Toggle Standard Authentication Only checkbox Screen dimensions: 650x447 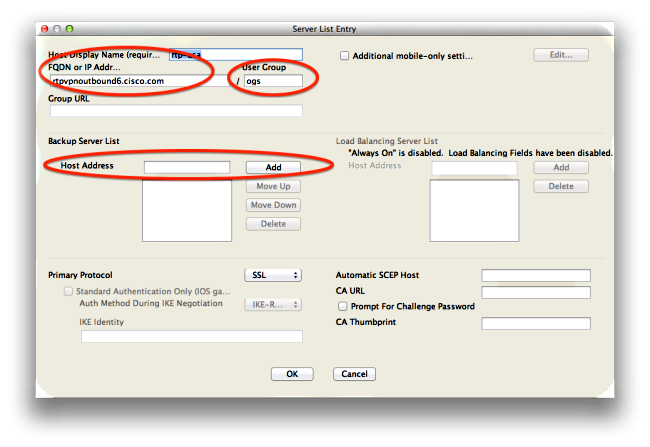coord(68,291)
